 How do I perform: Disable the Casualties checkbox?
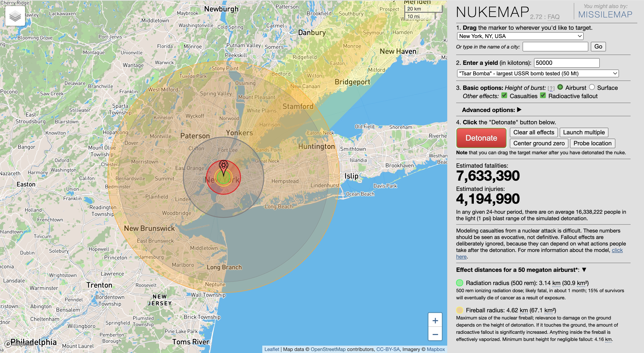[x=504, y=95]
